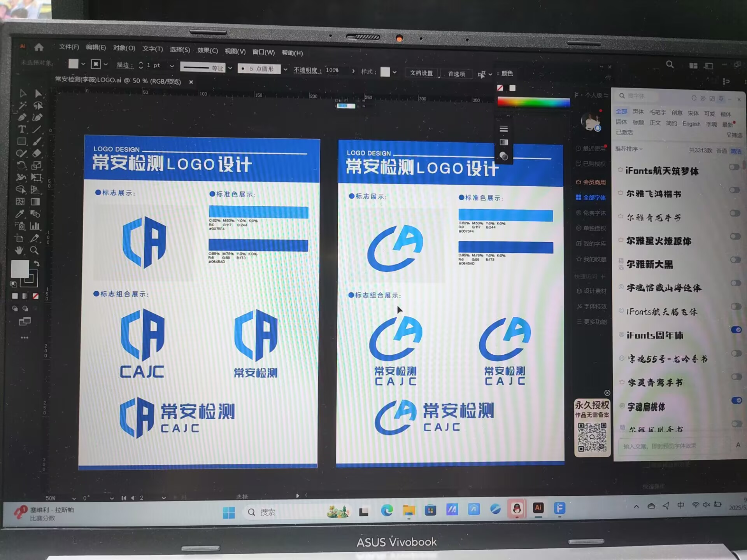The image size is (747, 560).
Task: Open the stroke weight dropdown
Action: click(x=172, y=66)
